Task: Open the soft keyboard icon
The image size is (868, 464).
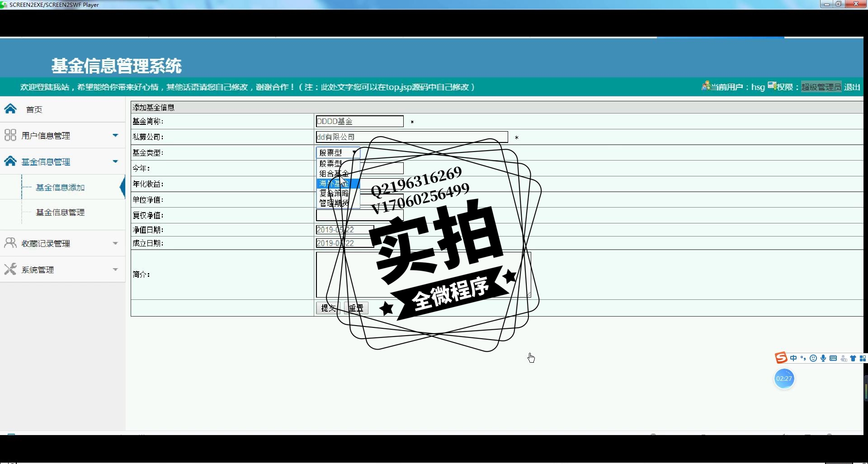Action: (x=833, y=358)
